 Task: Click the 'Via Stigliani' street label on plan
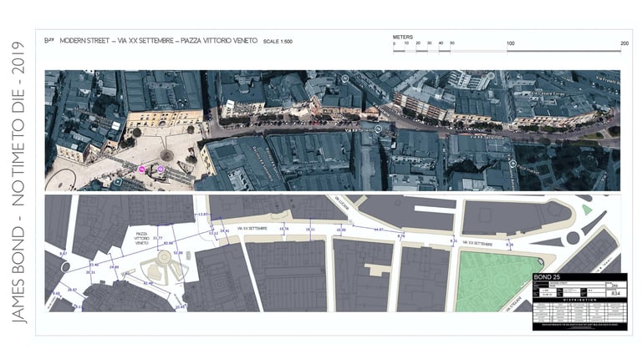(x=514, y=304)
